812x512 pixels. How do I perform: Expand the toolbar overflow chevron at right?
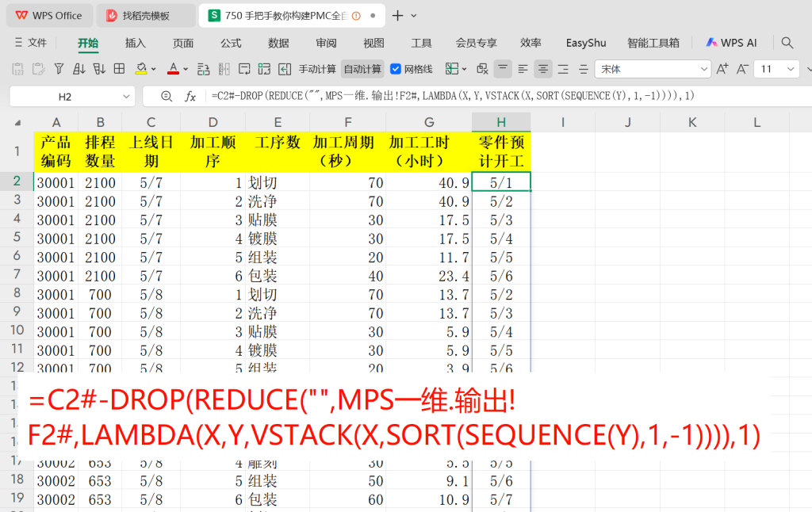click(x=808, y=69)
